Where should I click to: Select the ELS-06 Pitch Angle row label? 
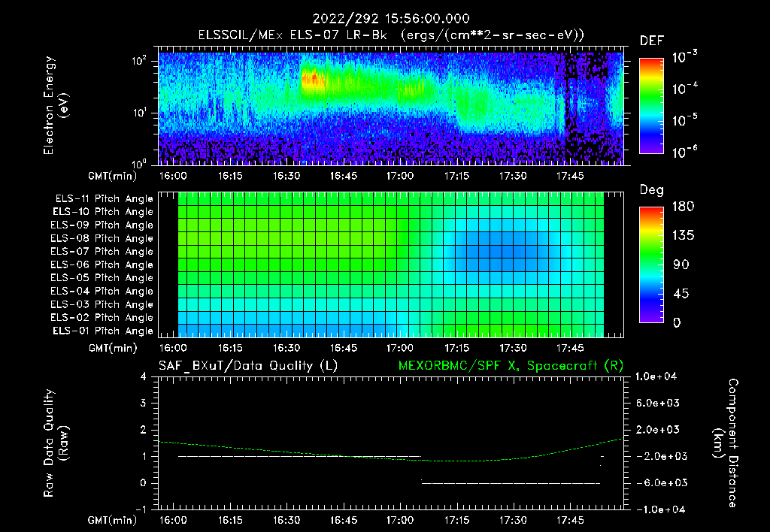coord(102,265)
